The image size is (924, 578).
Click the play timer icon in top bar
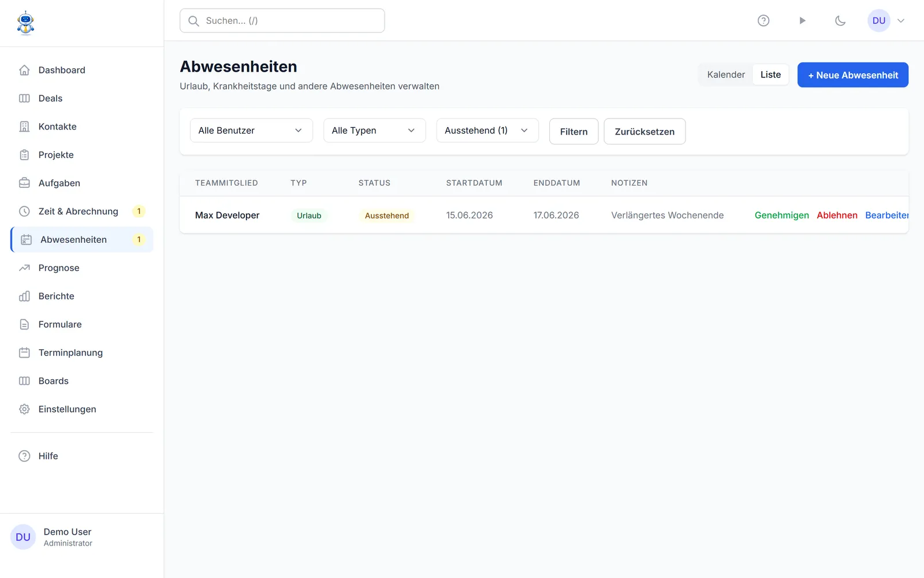[802, 21]
